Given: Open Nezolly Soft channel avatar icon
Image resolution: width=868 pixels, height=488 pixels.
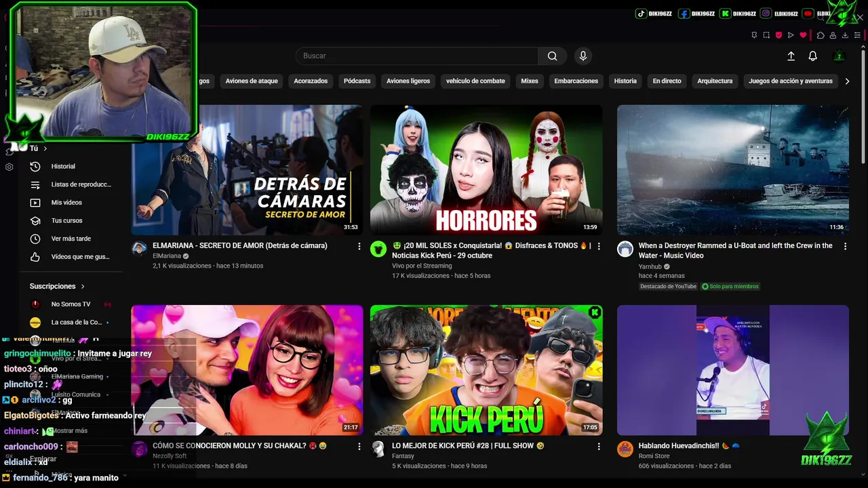Looking at the screenshot, I should pos(139,449).
